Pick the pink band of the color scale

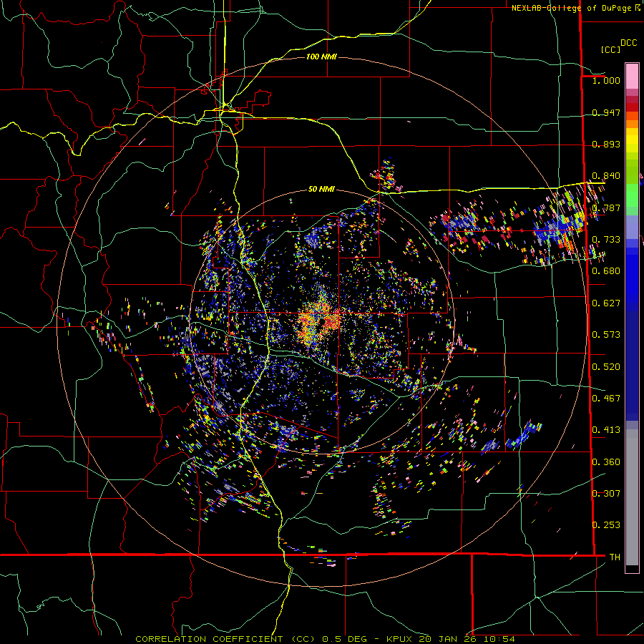click(x=632, y=76)
